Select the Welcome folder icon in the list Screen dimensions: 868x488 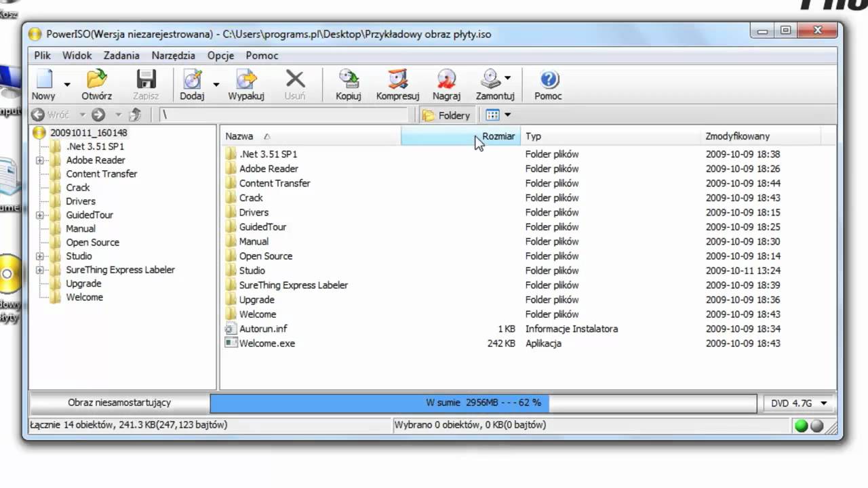click(x=231, y=314)
